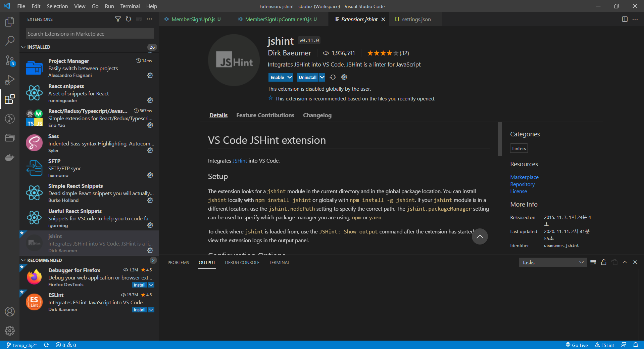
Task: Open Enable button dropdown arrow
Action: pyautogui.click(x=290, y=77)
